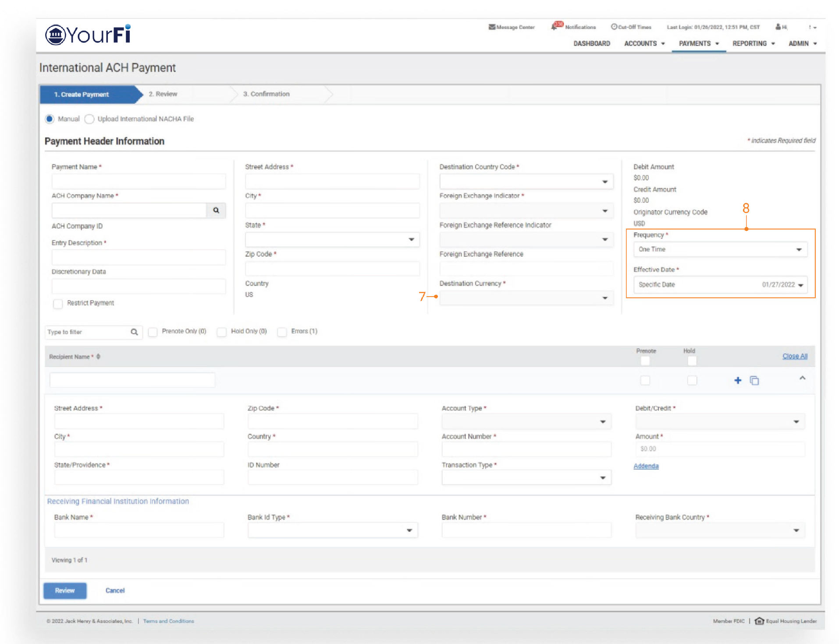Click the filter search magnifier icon
Image resolution: width=839 pixels, height=644 pixels.
pos(134,332)
